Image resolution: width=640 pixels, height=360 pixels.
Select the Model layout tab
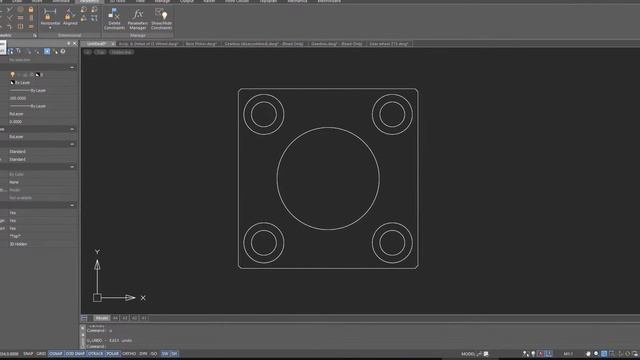(x=102, y=318)
